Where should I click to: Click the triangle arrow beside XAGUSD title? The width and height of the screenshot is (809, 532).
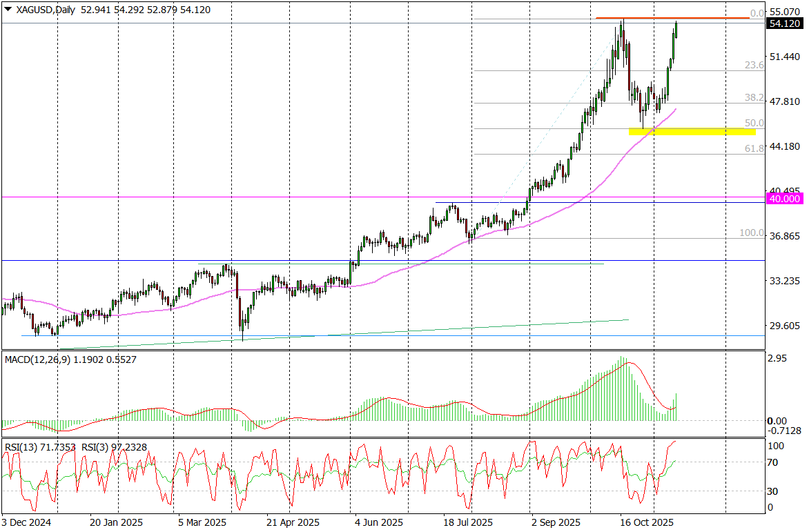coord(8,10)
